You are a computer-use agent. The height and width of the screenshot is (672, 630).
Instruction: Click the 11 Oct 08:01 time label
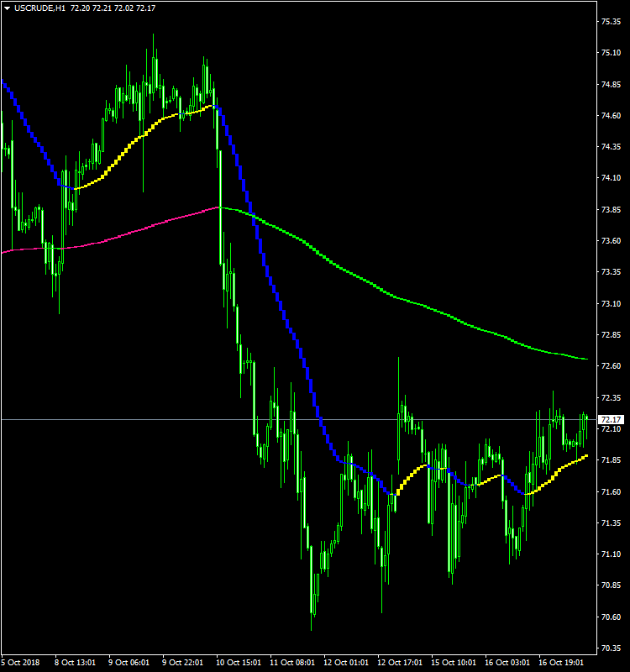click(x=292, y=663)
